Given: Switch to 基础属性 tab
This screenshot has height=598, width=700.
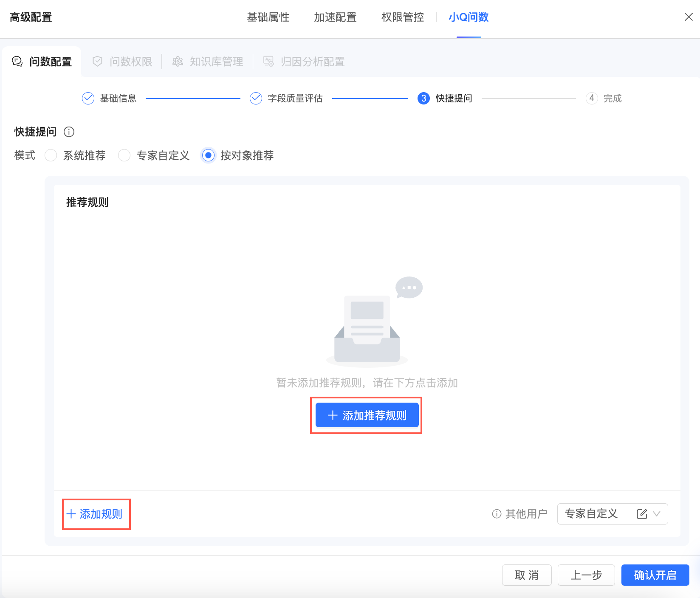Looking at the screenshot, I should [268, 17].
